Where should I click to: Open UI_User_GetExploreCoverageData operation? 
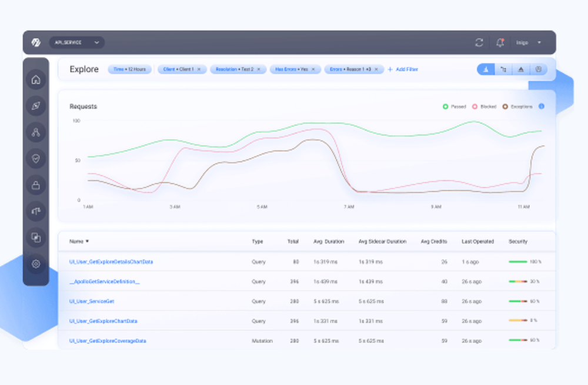[108, 341]
